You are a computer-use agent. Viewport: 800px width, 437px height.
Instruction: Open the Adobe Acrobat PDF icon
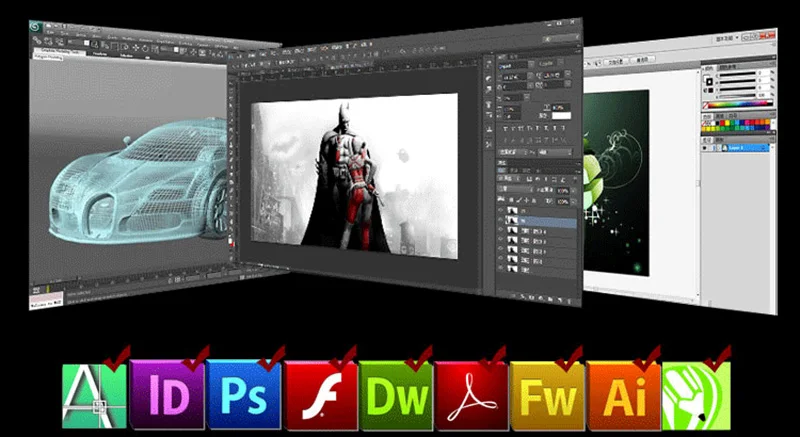point(471,397)
